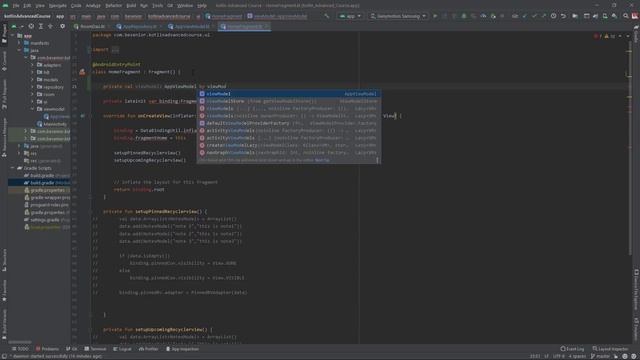Click the Debug app bug icon
640x360 pixels.
click(x=464, y=16)
